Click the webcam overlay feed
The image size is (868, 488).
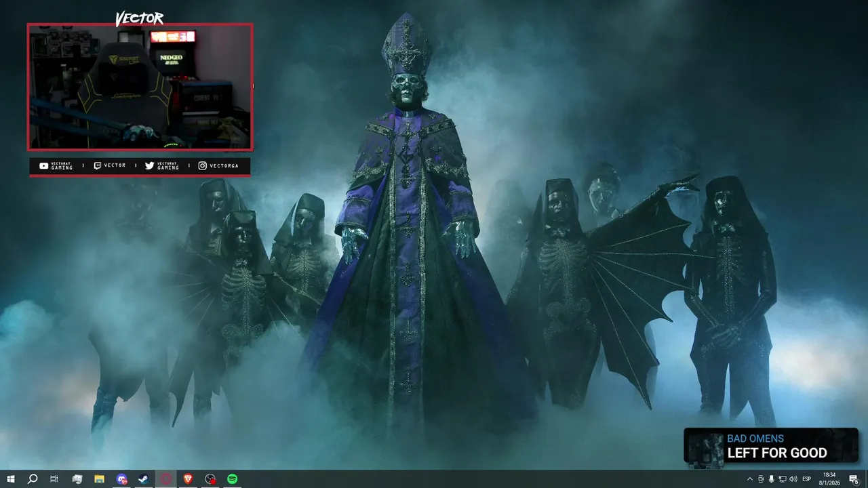pos(140,87)
